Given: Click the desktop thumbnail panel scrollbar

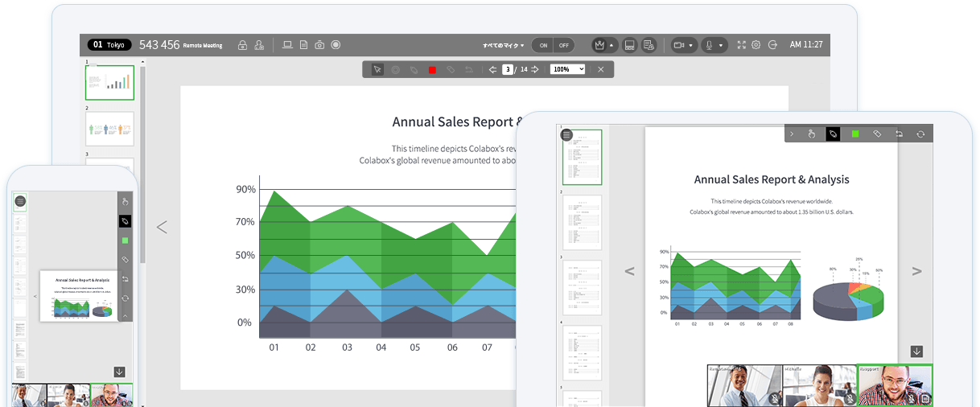Looking at the screenshot, I should (143, 165).
